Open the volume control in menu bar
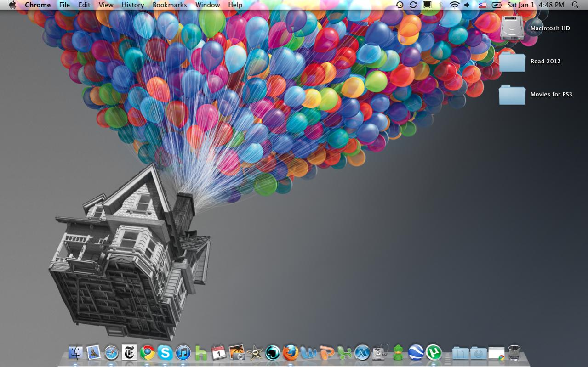 [467, 5]
